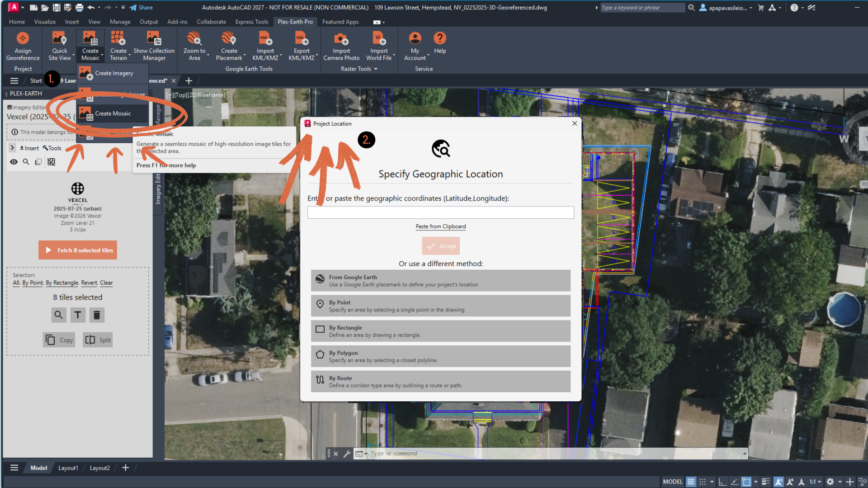868x488 pixels.
Task: Select Create Mosaic menu entry
Action: click(113, 113)
